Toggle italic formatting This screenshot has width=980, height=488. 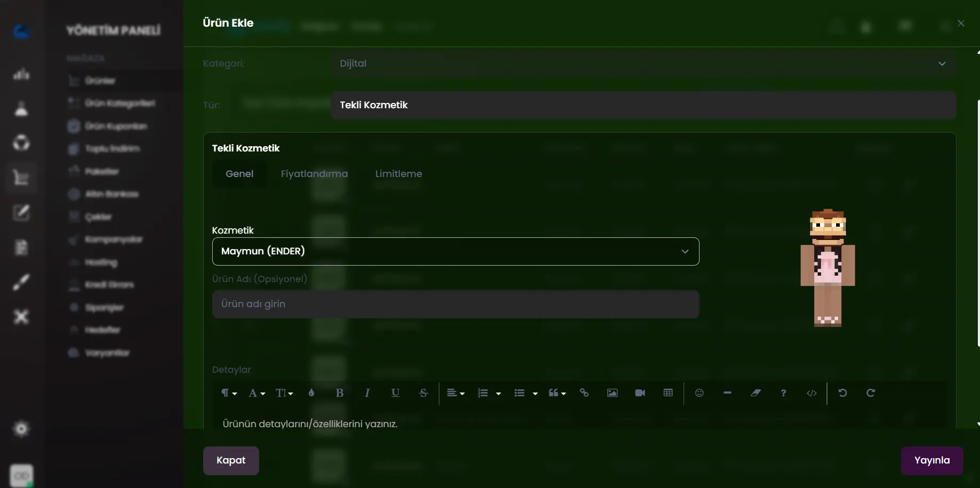(x=367, y=393)
